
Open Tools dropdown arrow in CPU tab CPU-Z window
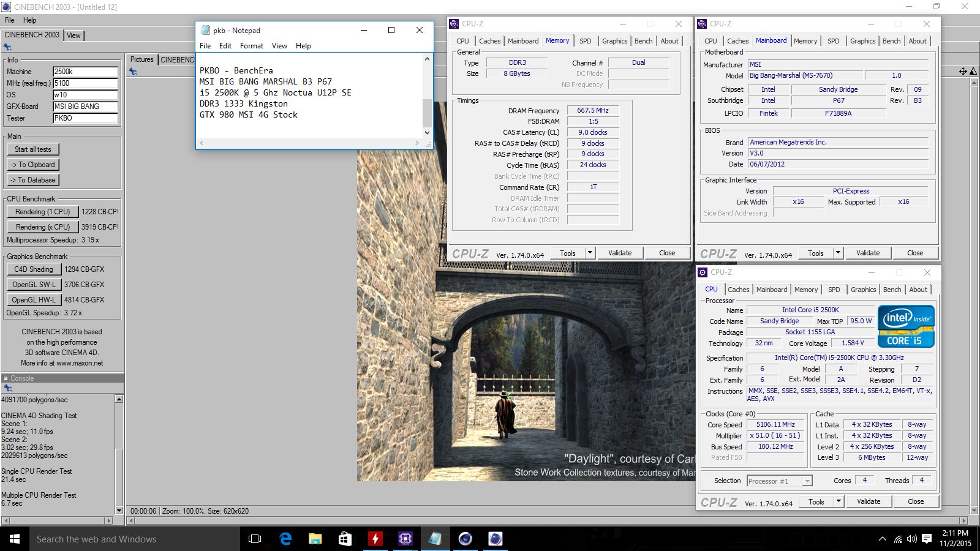coord(839,501)
